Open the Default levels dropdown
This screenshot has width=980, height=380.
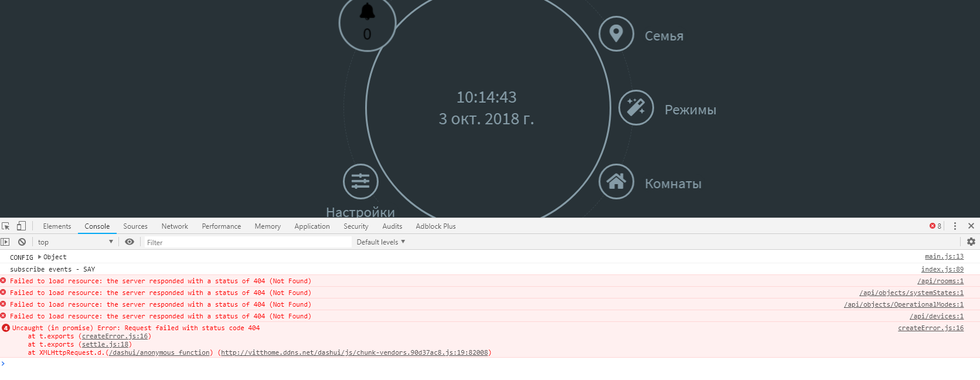[380, 242]
